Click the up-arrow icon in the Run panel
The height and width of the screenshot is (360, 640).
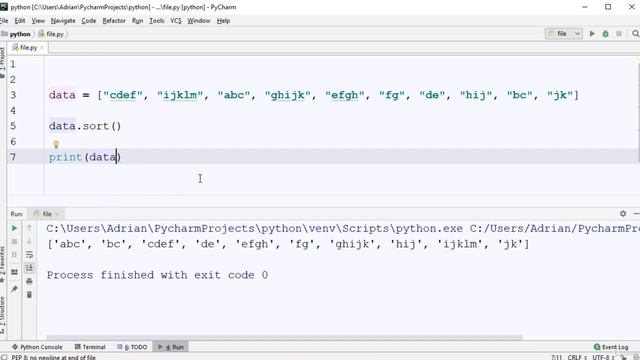(x=29, y=228)
